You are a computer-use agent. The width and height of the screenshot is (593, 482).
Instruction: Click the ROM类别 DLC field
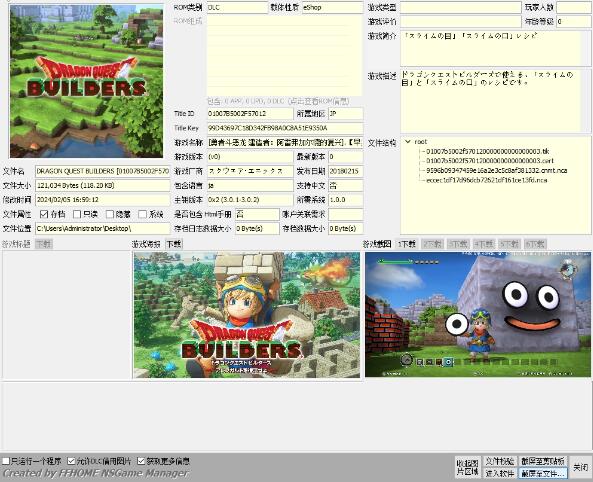click(x=237, y=7)
